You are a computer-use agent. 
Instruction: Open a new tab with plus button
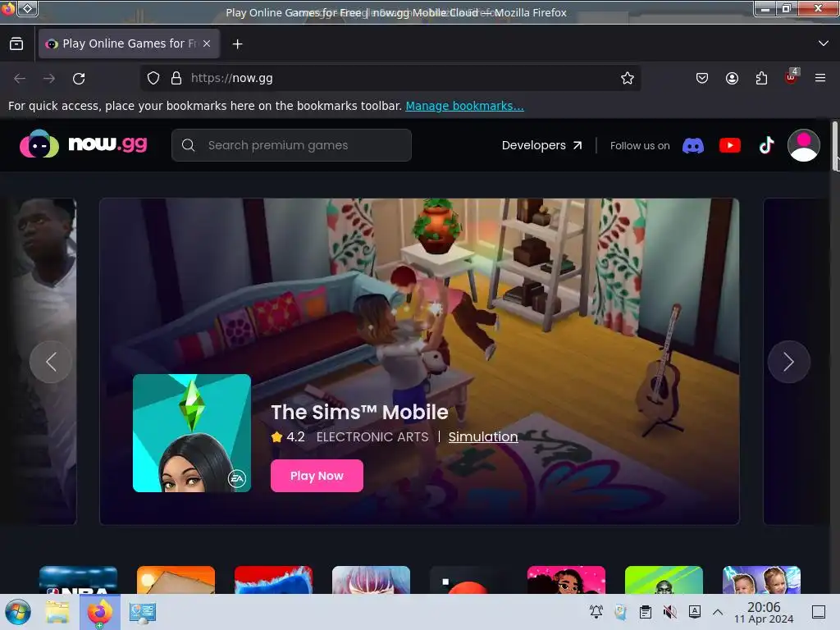[237, 44]
